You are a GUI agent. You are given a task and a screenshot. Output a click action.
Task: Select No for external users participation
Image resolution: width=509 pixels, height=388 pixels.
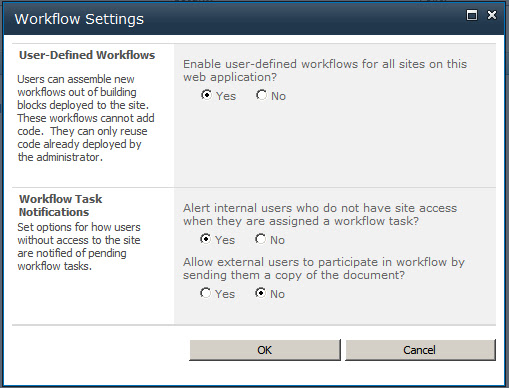coord(260,293)
